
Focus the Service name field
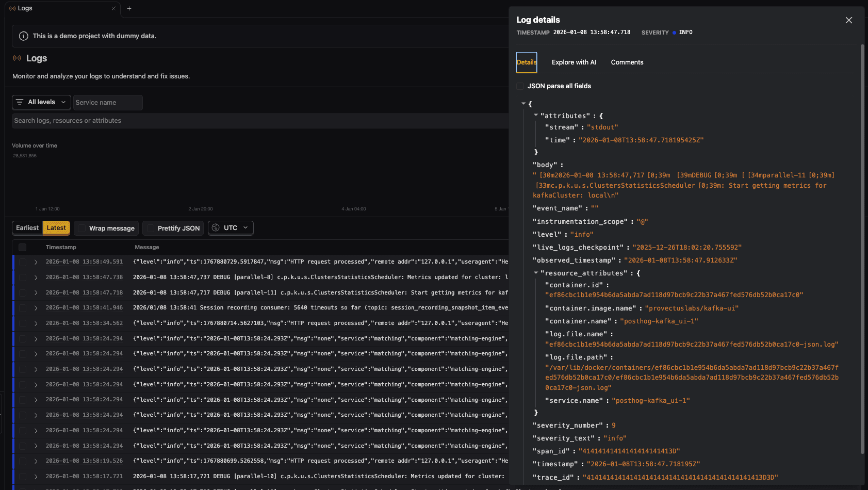tap(108, 103)
